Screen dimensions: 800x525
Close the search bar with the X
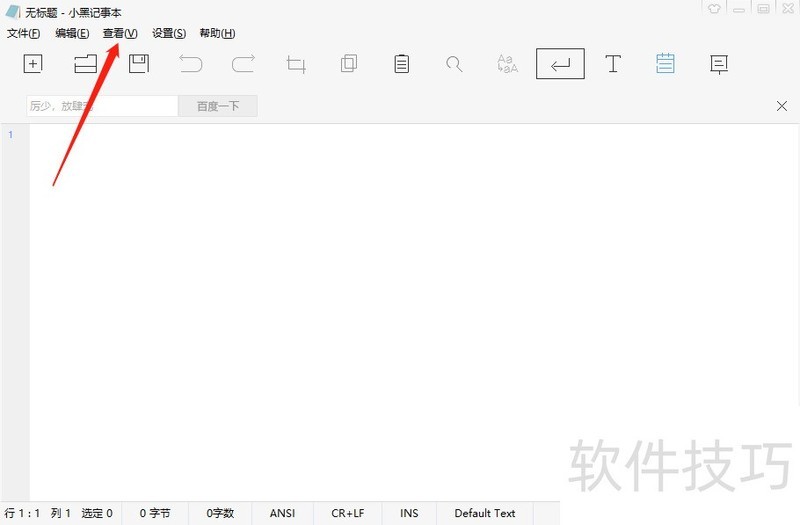coord(782,106)
